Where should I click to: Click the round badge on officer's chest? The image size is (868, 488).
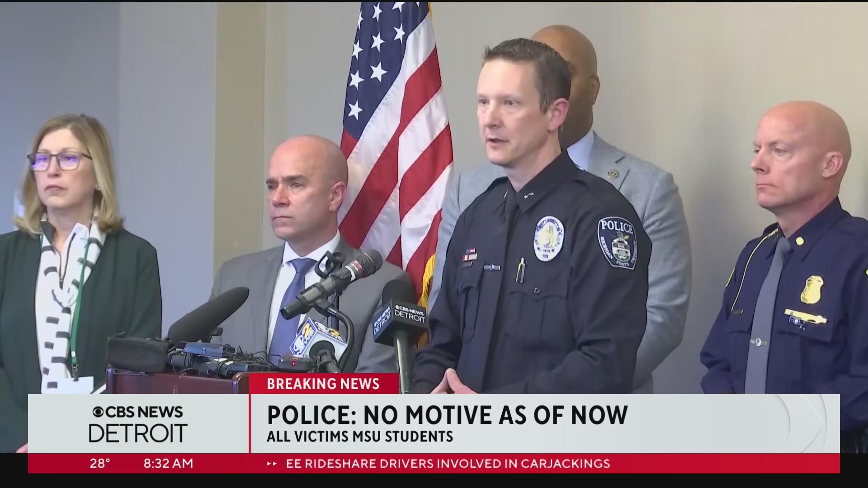point(549,238)
